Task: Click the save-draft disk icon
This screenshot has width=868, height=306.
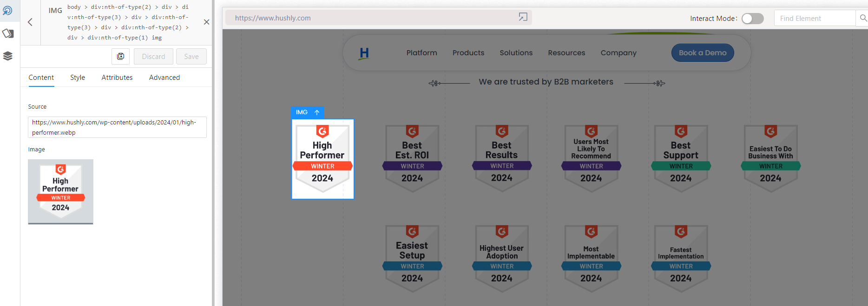Action: (x=120, y=56)
